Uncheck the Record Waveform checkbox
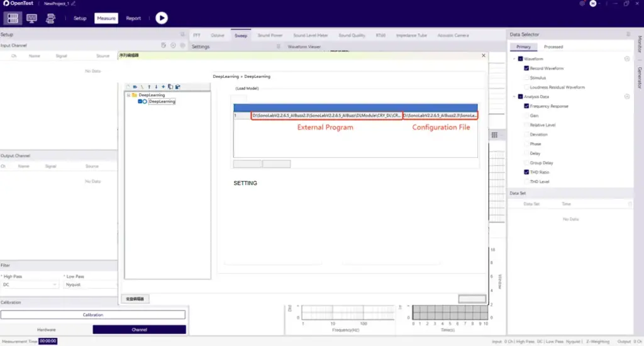This screenshot has width=644, height=346. pos(526,68)
